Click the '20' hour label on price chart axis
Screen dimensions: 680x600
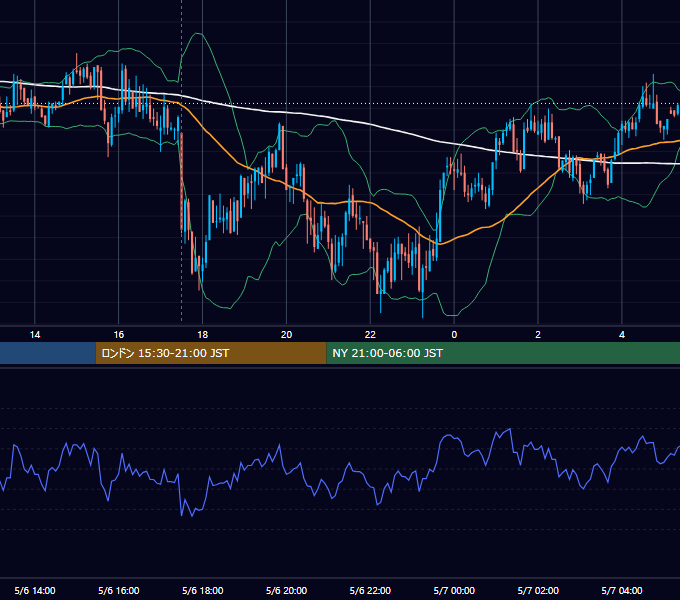point(286,335)
